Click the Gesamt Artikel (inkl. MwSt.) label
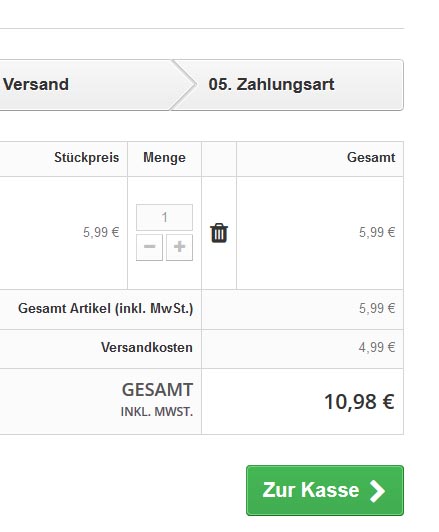 click(x=106, y=308)
